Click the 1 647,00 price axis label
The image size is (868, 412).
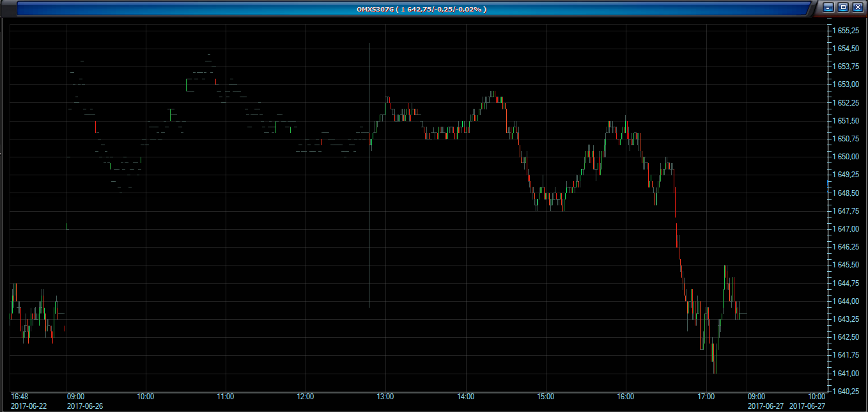pyautogui.click(x=848, y=228)
